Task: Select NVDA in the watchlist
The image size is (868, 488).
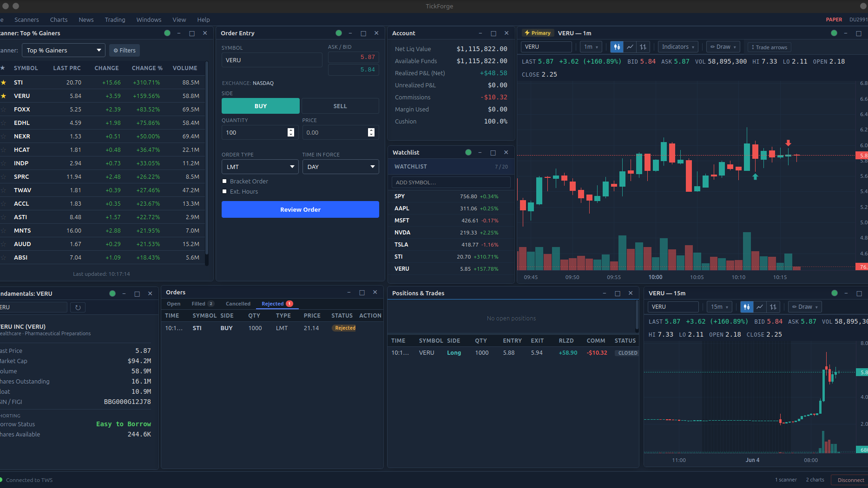Action: pos(450,233)
